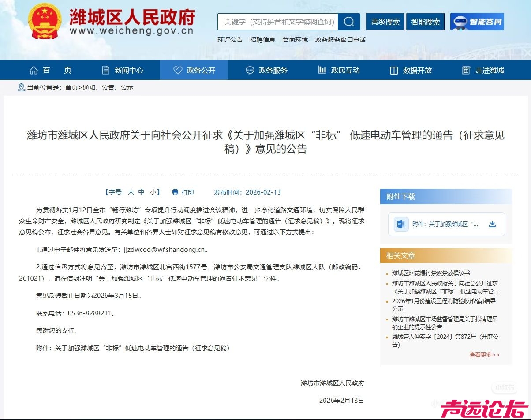Set font size to 中

141,192
